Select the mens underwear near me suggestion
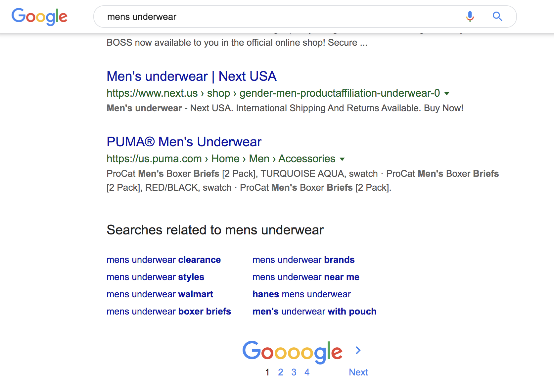The height and width of the screenshot is (392, 554). tap(306, 277)
